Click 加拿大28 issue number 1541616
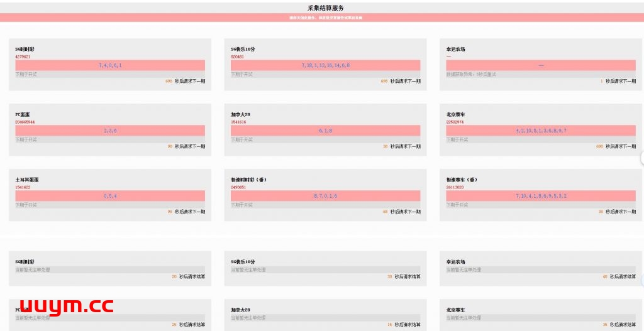 238,122
